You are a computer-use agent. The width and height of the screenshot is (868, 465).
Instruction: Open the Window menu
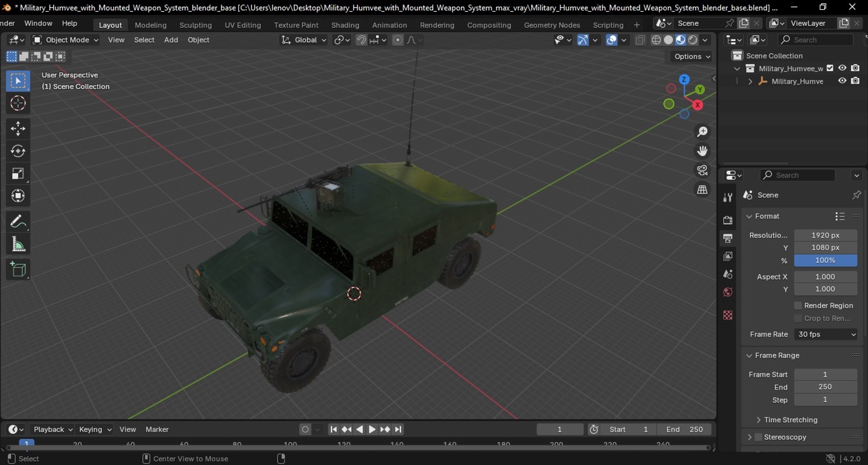pyautogui.click(x=38, y=24)
